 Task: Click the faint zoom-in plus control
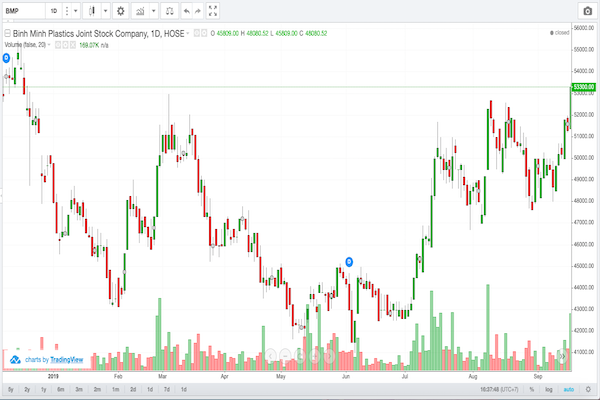315,356
